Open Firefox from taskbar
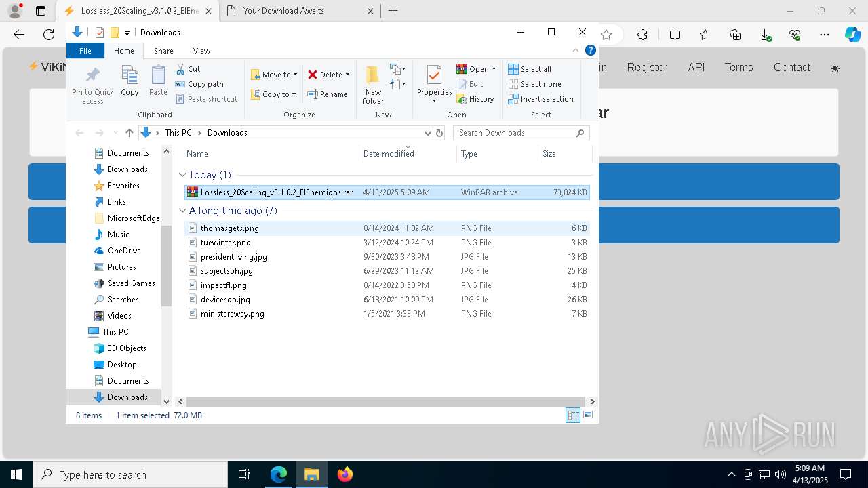868x488 pixels. pyautogui.click(x=345, y=474)
